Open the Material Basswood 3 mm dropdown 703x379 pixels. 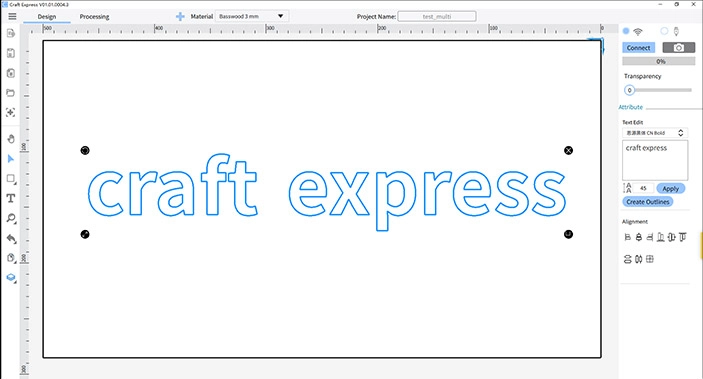point(252,16)
